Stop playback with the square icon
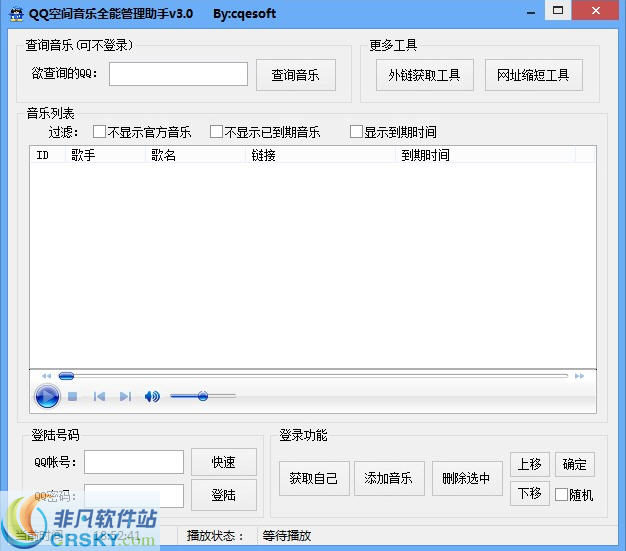The width and height of the screenshot is (626, 551). 73,396
